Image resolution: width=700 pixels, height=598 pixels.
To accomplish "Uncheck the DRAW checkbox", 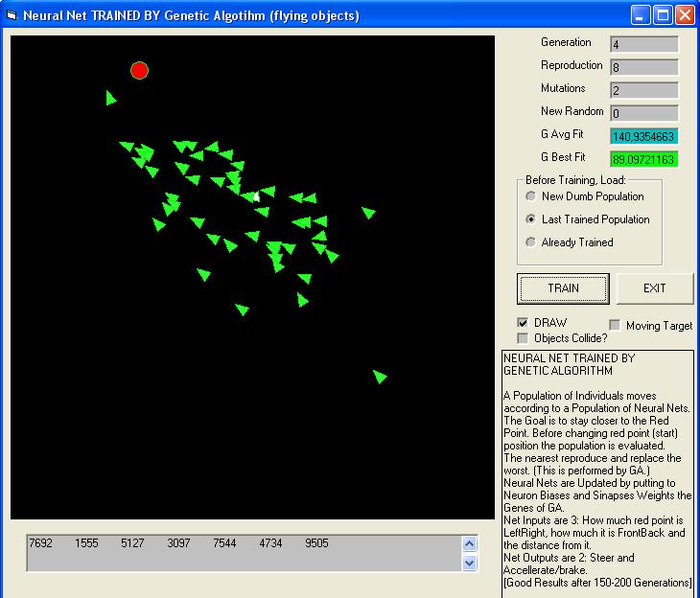I will pyautogui.click(x=523, y=322).
